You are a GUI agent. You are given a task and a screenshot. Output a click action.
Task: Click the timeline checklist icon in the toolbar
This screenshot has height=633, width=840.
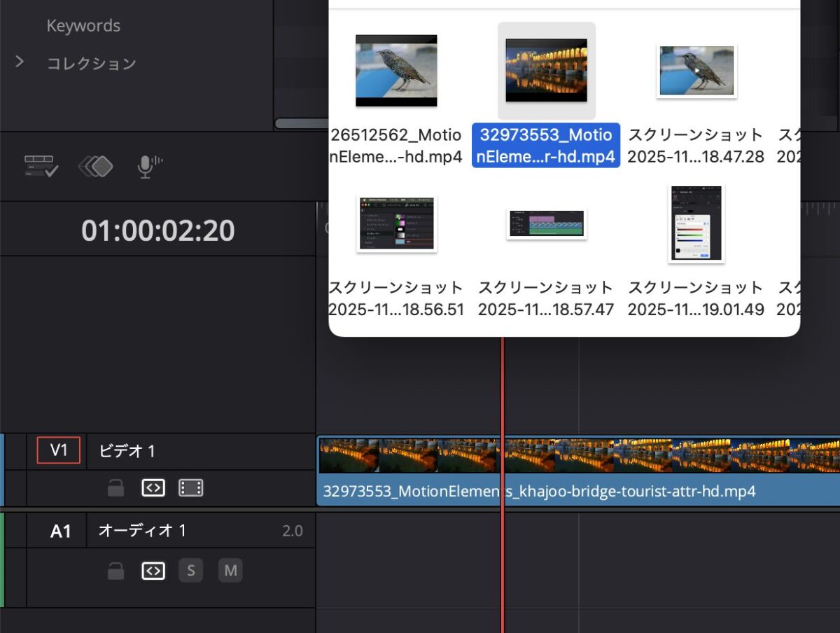pos(40,166)
